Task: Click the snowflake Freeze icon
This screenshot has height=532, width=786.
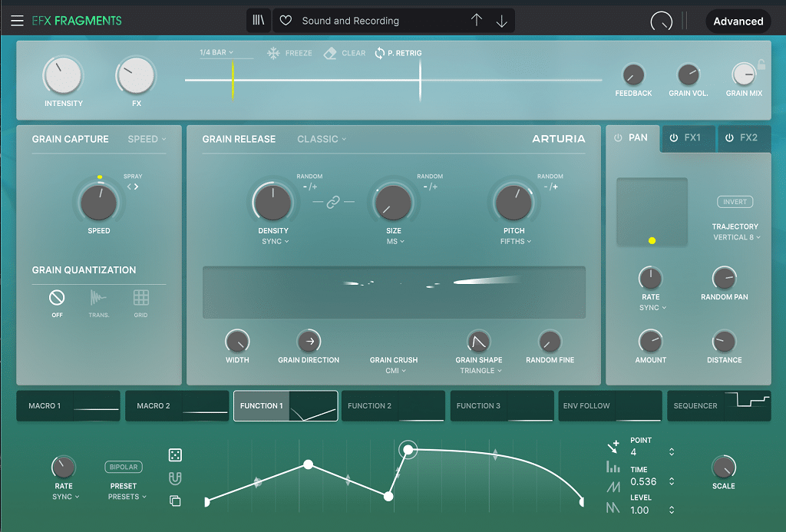Action: [x=273, y=53]
